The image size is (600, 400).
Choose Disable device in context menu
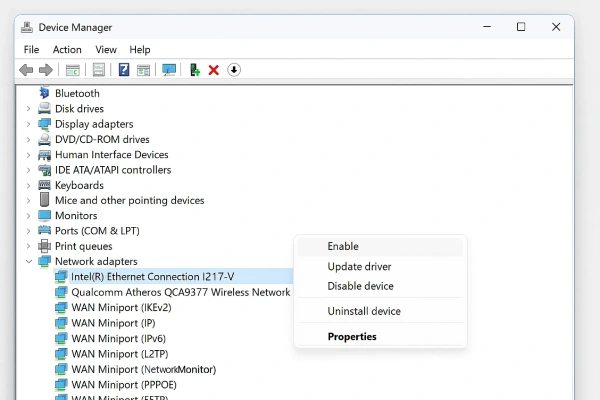click(380, 286)
